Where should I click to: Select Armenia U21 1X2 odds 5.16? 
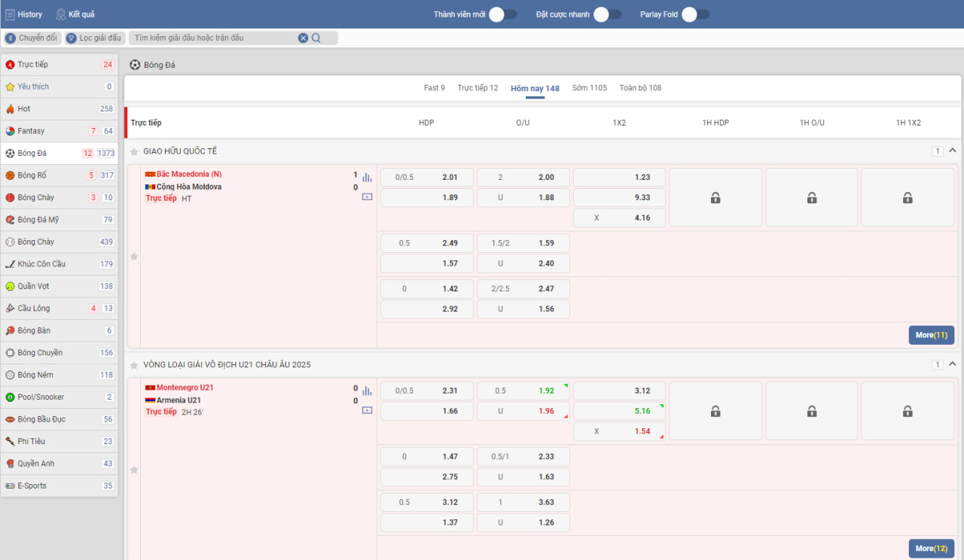(619, 411)
